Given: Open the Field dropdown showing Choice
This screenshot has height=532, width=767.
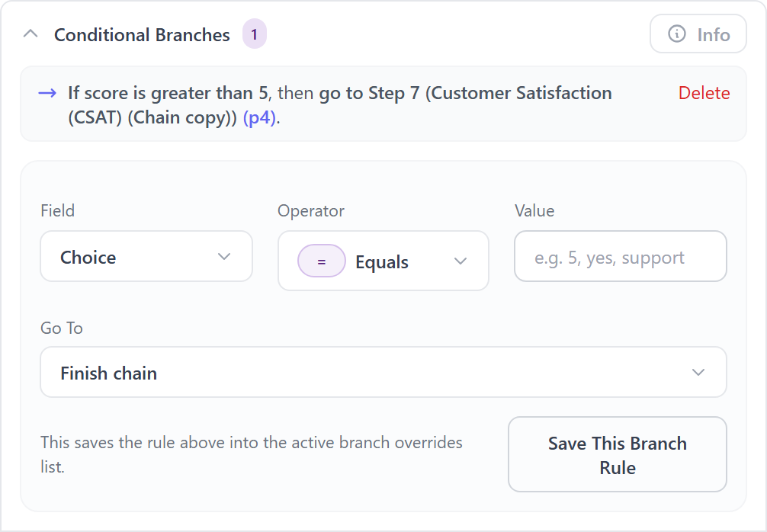Looking at the screenshot, I should [x=146, y=258].
